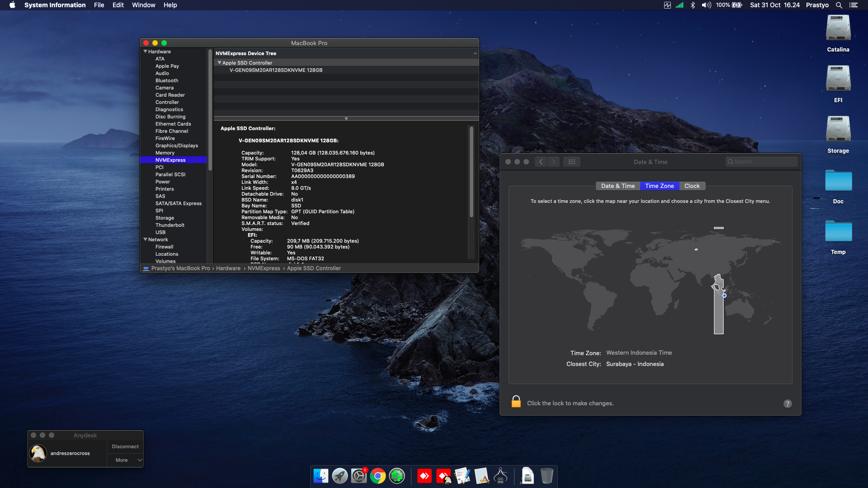Click the sidebar scrollbar in System Information
868x488 pixels.
(210, 110)
